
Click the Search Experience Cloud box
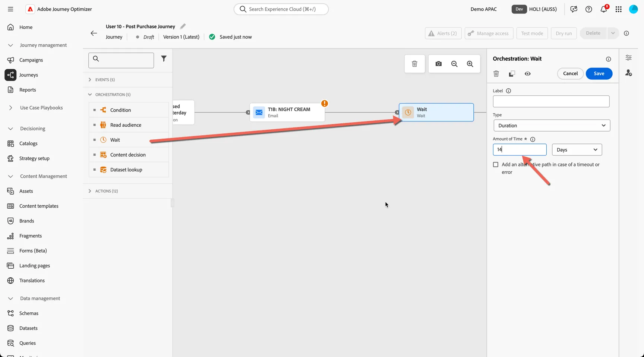click(x=281, y=9)
